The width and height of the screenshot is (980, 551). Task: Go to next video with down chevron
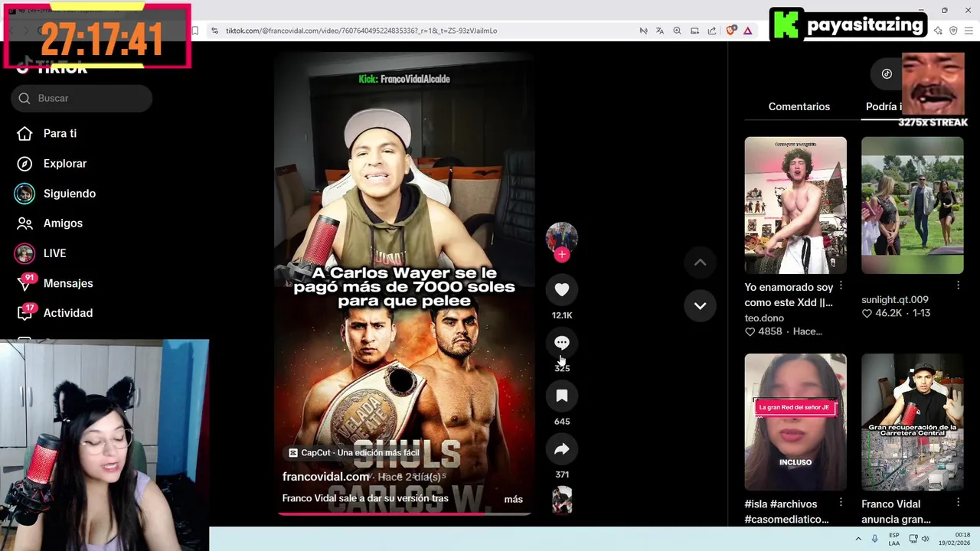tap(700, 305)
